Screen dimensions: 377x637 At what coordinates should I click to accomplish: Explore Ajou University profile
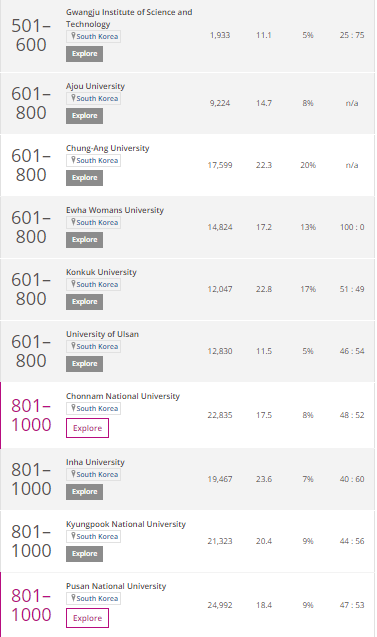(x=84, y=116)
